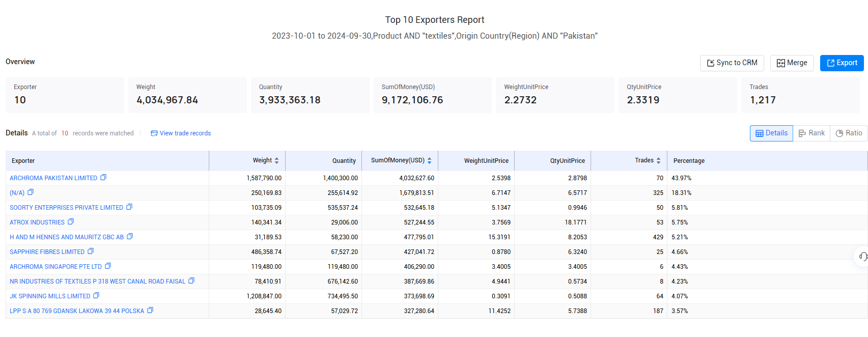Viewport: 868px width, 337px height.
Task: Copy SOORTY ENTERPRISES PRIVATE LIMITED icon
Action: tap(129, 207)
